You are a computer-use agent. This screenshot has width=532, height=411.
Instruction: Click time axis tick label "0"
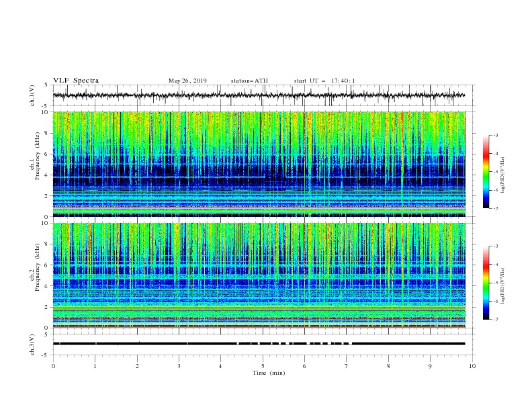click(53, 366)
